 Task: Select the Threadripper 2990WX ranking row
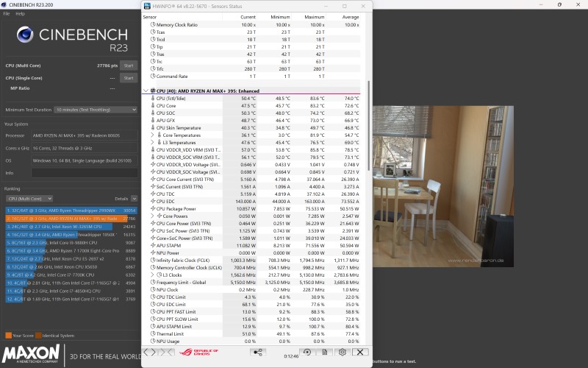(x=71, y=210)
